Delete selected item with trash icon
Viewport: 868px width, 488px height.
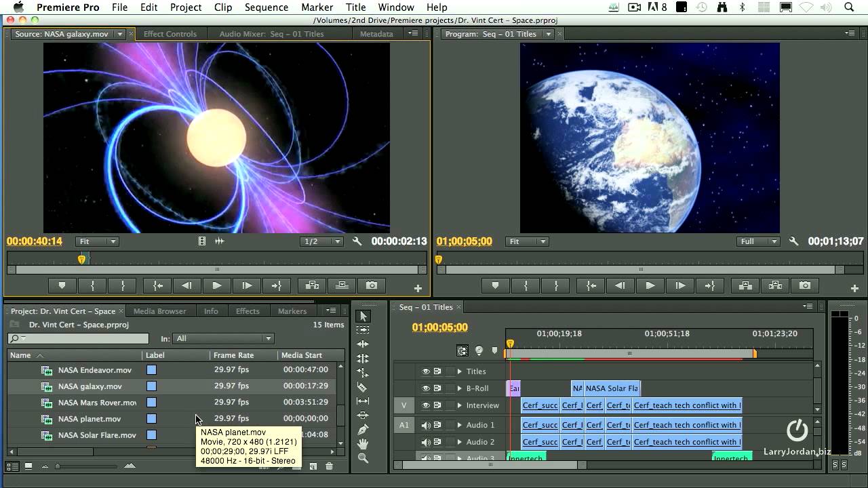[x=329, y=466]
